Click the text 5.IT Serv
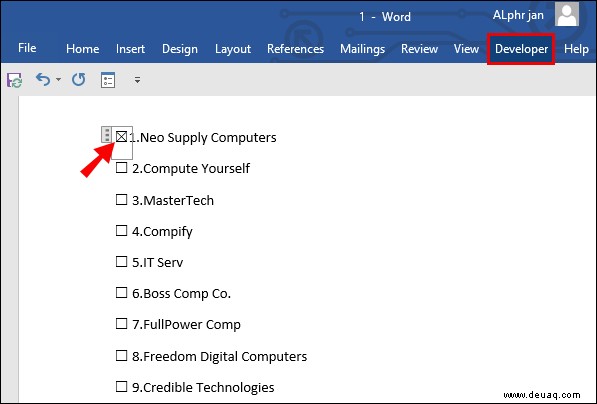597x404 pixels. pos(157,263)
